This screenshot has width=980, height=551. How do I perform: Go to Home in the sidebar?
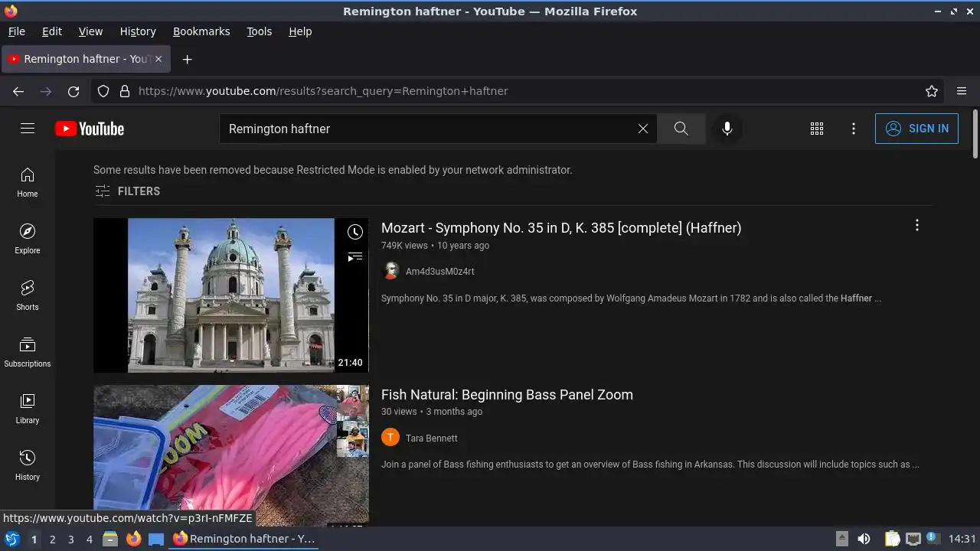click(28, 182)
